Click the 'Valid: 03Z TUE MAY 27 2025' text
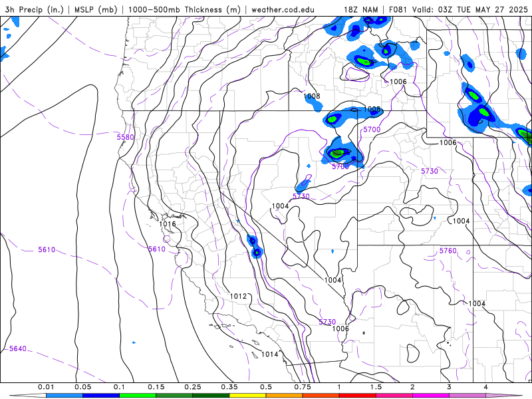 [x=470, y=9]
